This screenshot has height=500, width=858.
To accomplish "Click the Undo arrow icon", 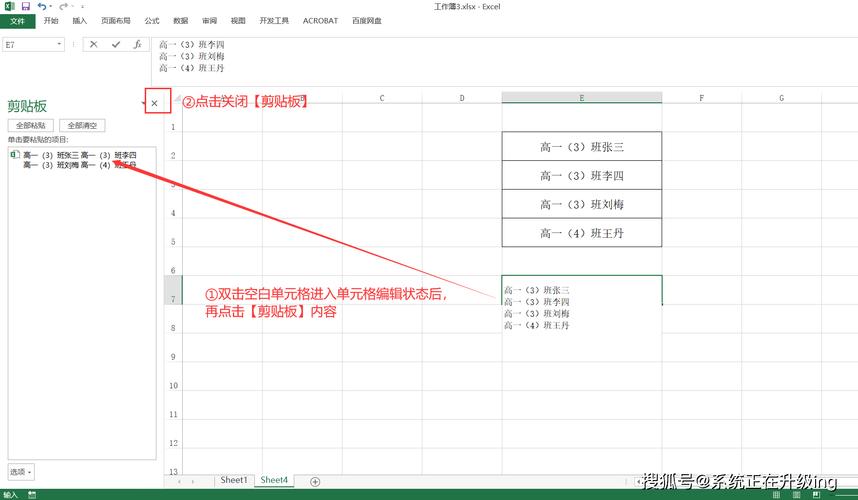I will (x=42, y=7).
